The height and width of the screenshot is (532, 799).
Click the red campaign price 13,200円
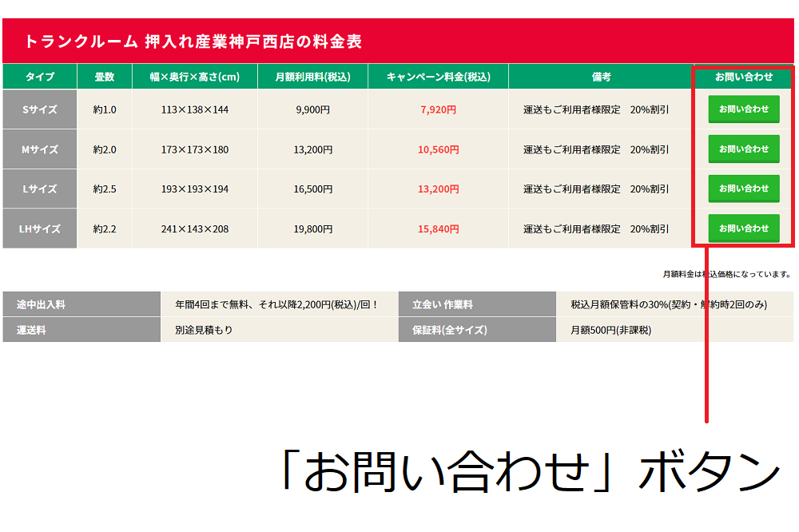tap(438, 189)
